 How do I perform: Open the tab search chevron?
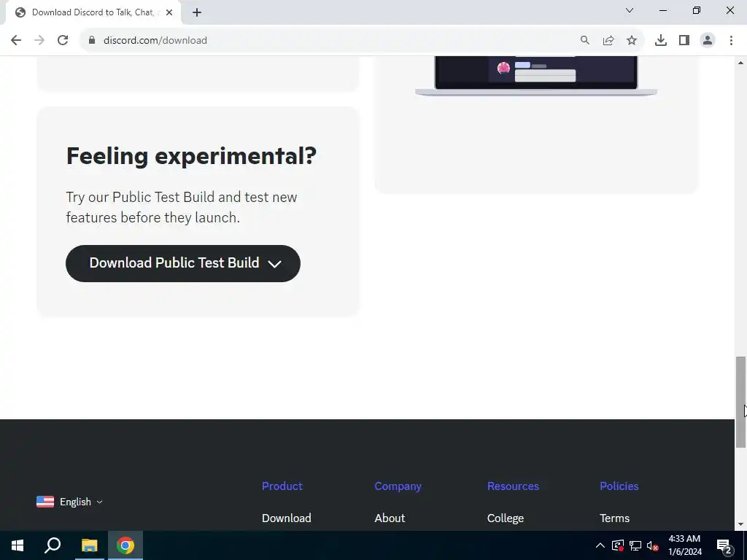(x=630, y=10)
